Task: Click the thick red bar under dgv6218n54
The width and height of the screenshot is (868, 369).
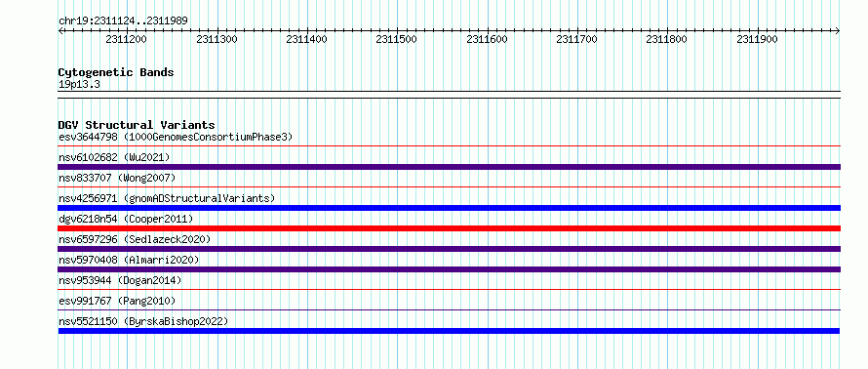Action: pos(449,228)
